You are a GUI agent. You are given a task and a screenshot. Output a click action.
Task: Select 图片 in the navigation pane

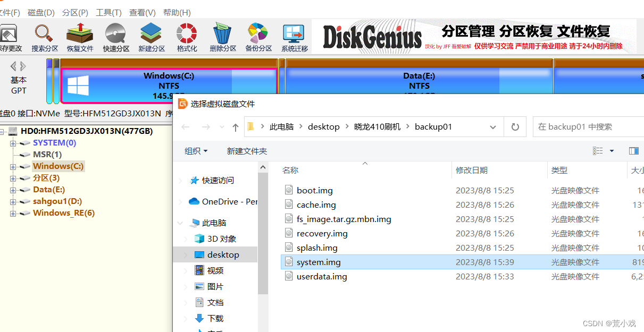215,286
